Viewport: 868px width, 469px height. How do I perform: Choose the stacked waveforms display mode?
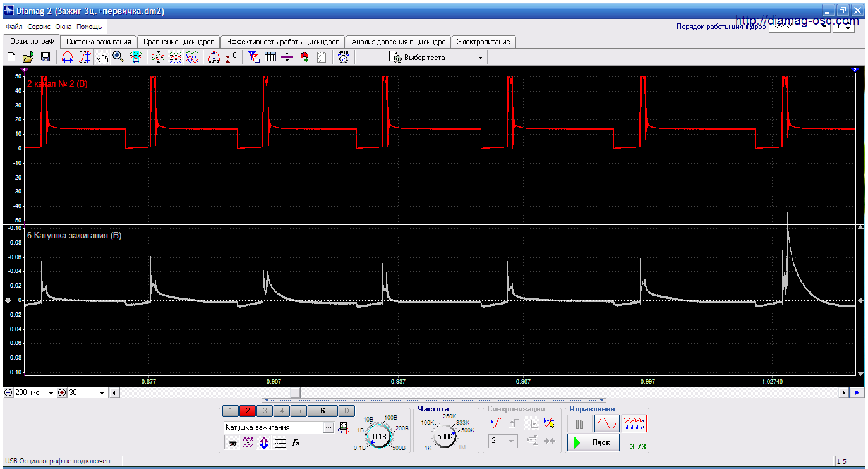point(176,58)
